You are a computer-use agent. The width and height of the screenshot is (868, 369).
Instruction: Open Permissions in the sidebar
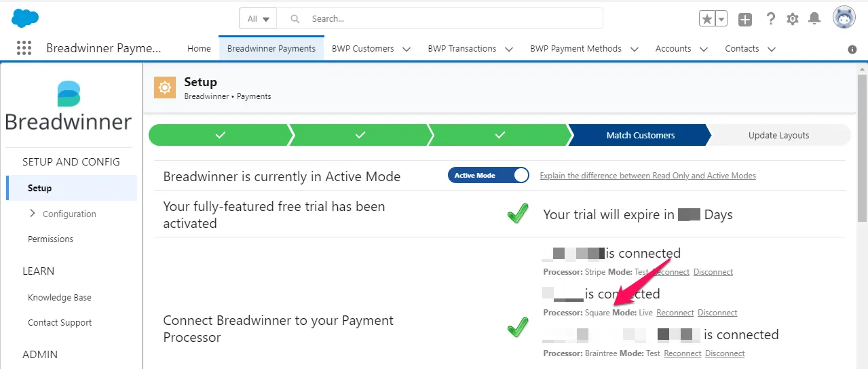[x=50, y=239]
